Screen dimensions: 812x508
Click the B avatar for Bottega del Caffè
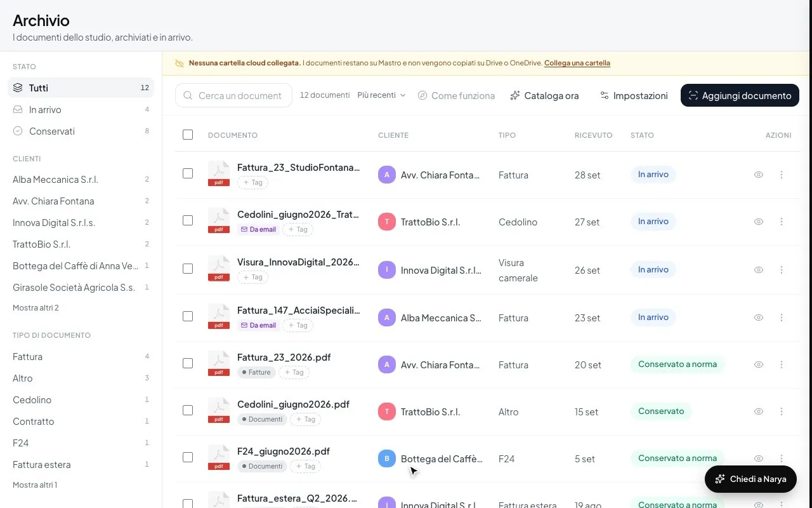tap(387, 458)
